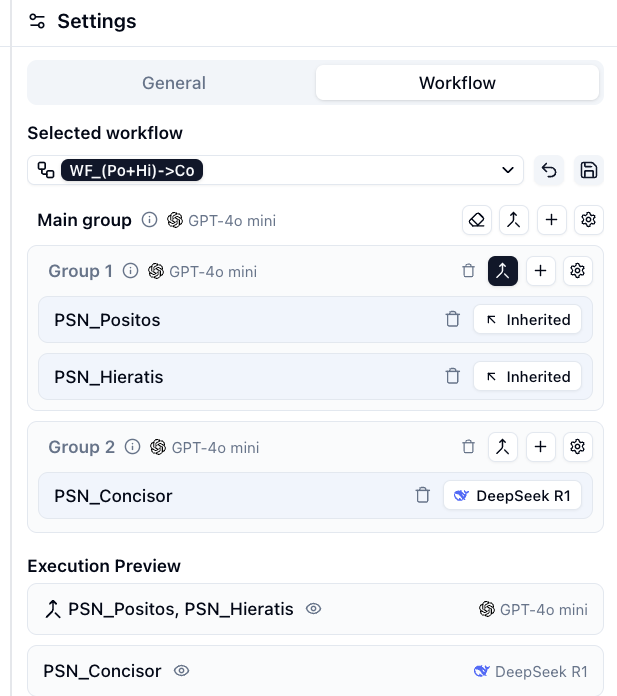
Task: Click the plus button in Main group
Action: tap(551, 220)
